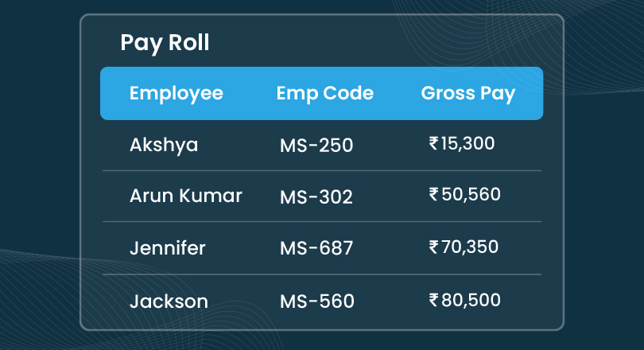Image resolution: width=644 pixels, height=350 pixels.
Task: Click the rupee symbol in Akshya's row
Action: tap(433, 144)
